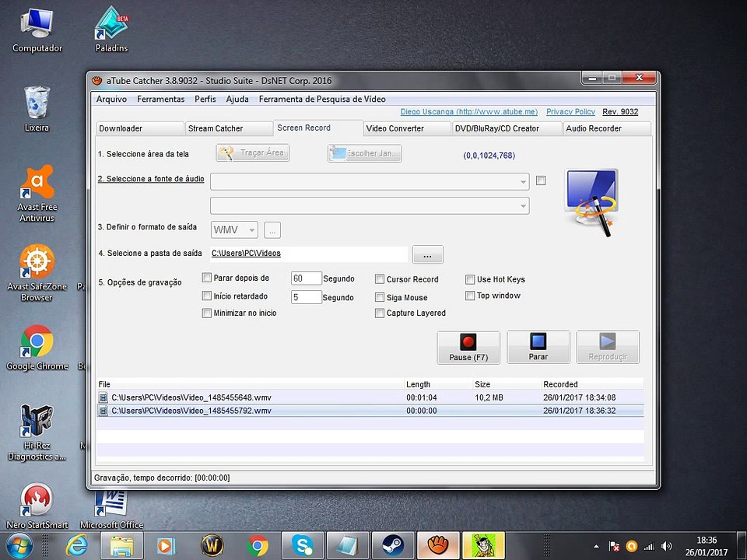Select the Google Chrome desktop shortcut
The width and height of the screenshot is (747, 560).
(37, 348)
